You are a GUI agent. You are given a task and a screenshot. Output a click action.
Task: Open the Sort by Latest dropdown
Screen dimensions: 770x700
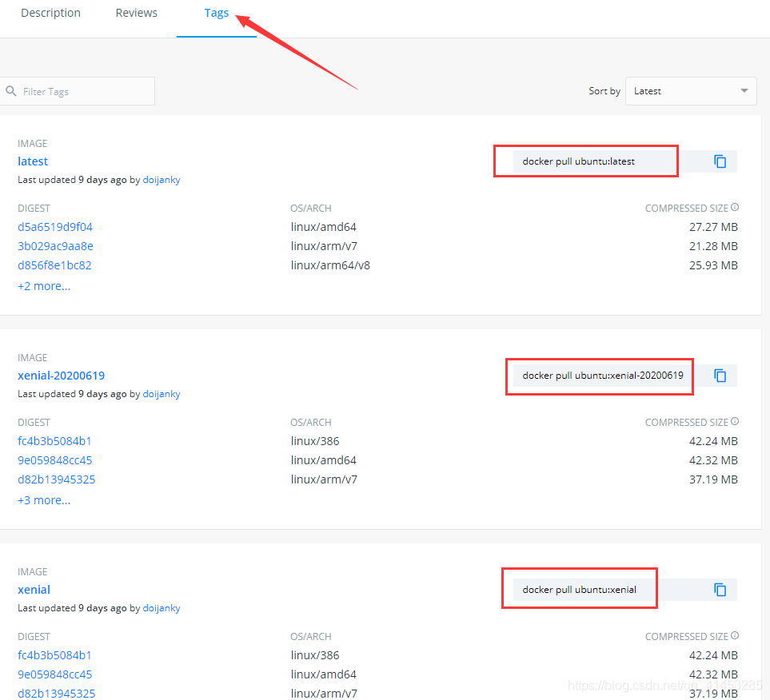[691, 91]
